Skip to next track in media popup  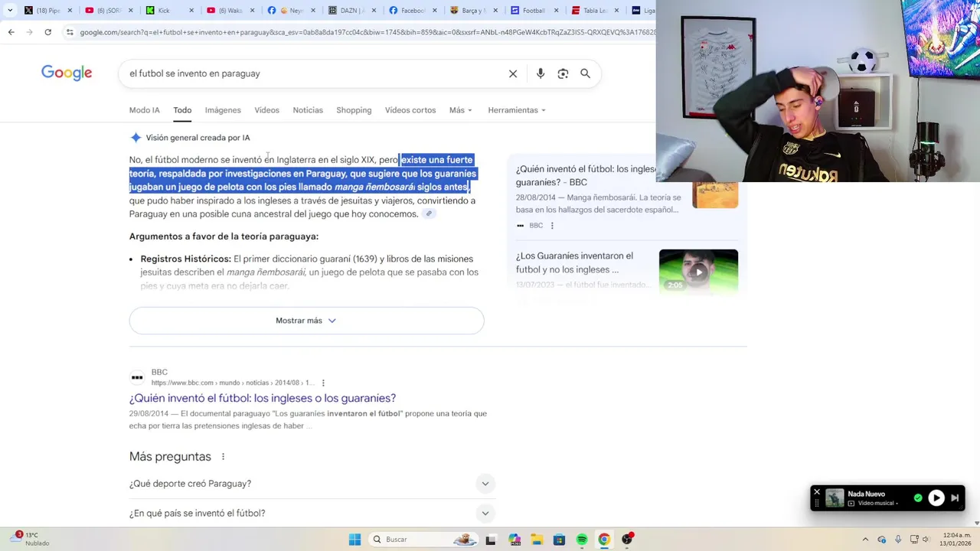coord(955,498)
